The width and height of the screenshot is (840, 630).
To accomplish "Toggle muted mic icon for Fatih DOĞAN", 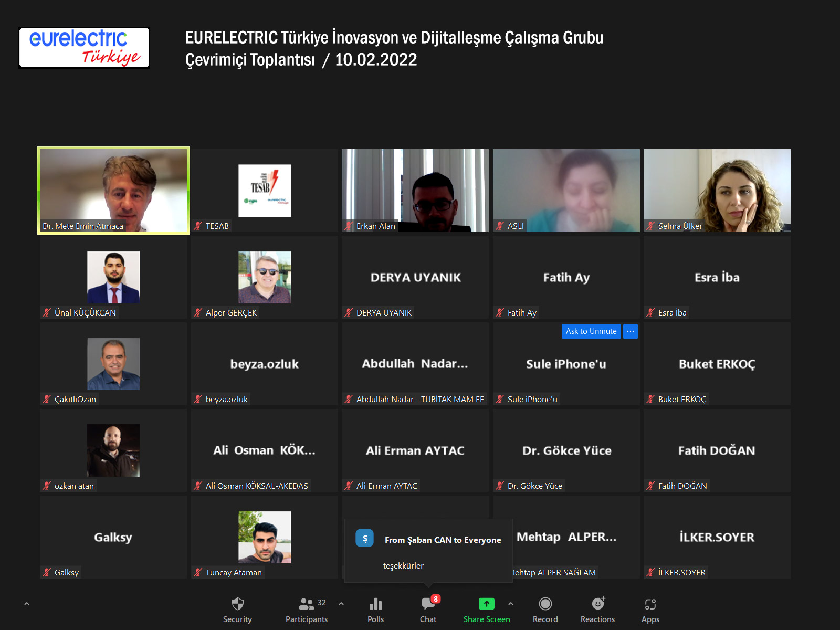I will coord(651,486).
